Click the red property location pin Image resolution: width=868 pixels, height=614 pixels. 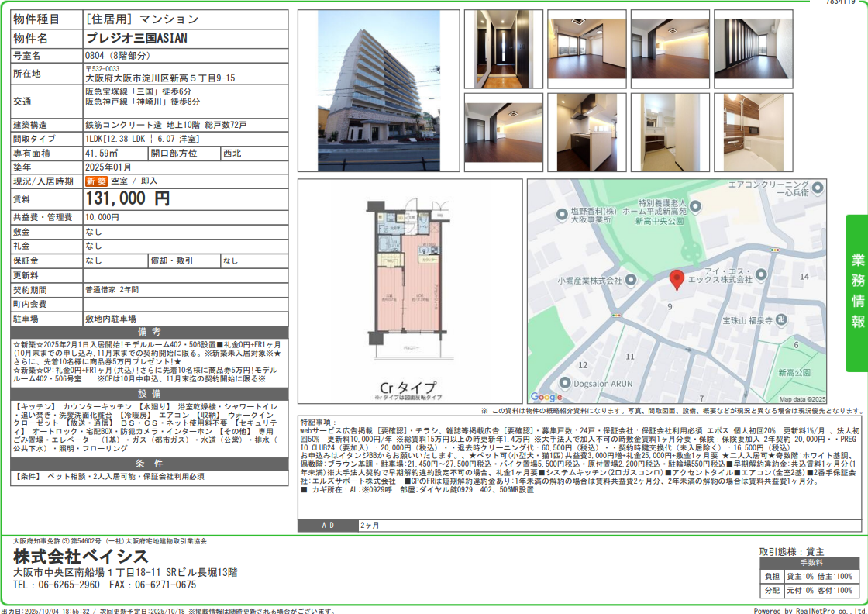(677, 280)
